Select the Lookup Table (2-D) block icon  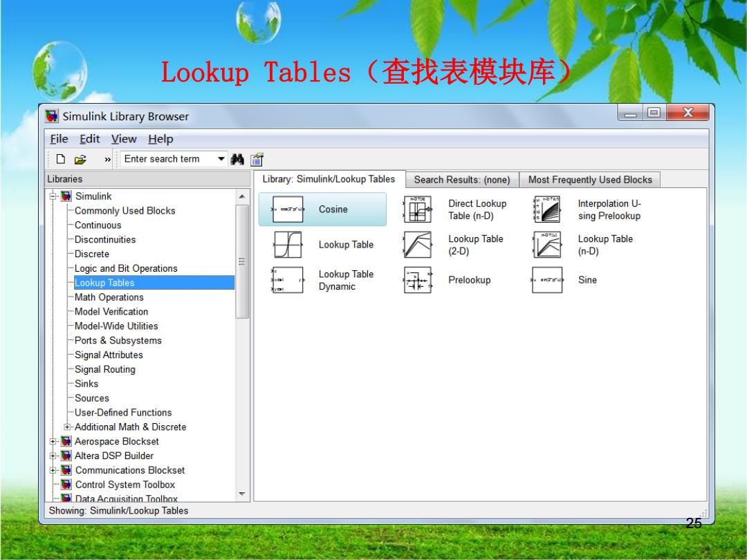coord(417,245)
